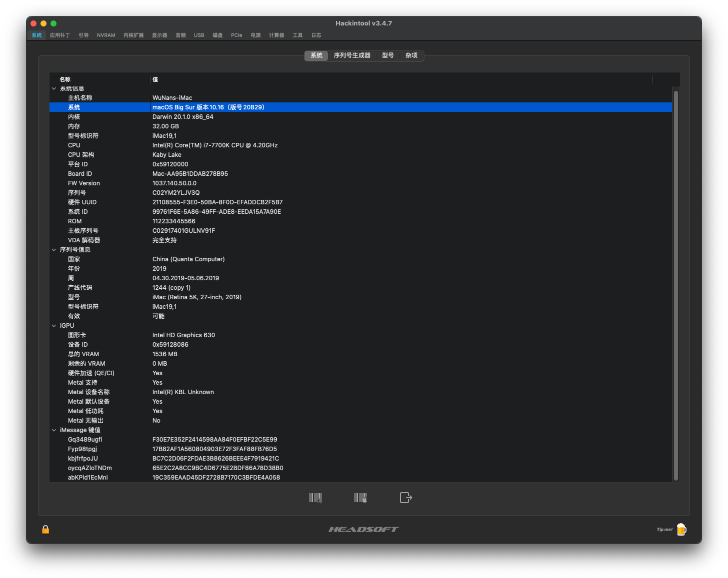Open the NVRAM toolbar item
Viewport: 728px width, 578px height.
pyautogui.click(x=106, y=35)
